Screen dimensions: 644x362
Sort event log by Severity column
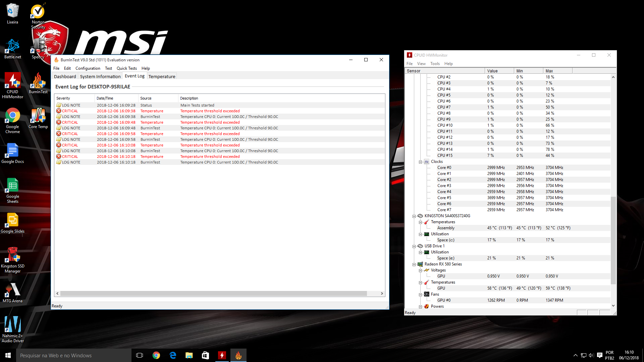tap(74, 98)
